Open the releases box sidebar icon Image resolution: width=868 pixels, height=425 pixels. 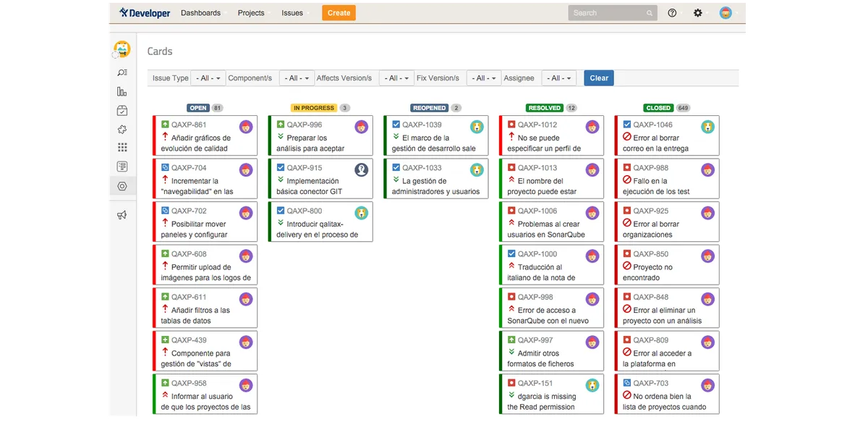coord(122,110)
